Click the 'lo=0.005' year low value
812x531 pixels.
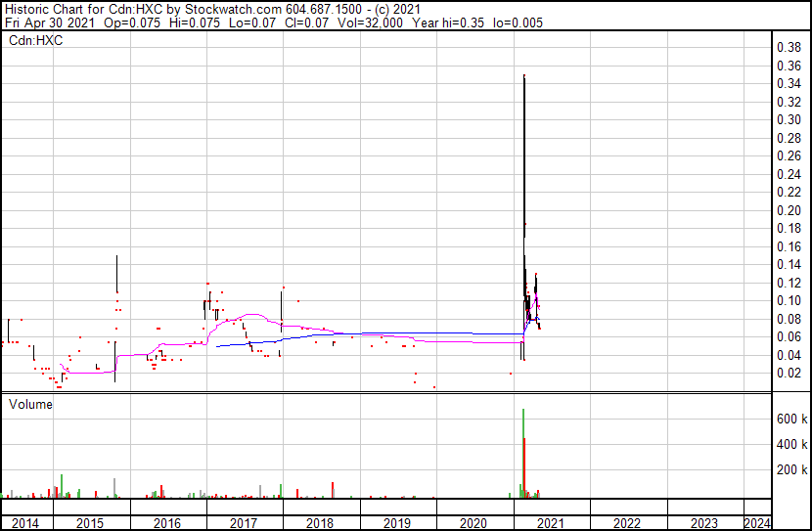point(518,22)
